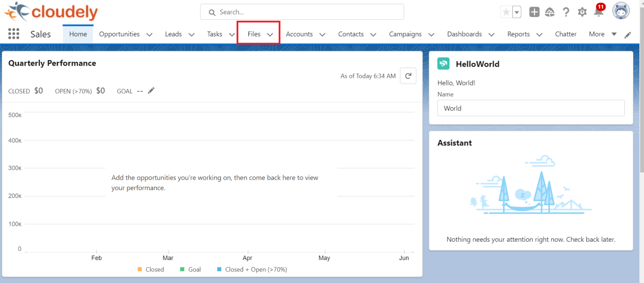Screen dimensions: 644x283
Task: Expand the Opportunities tab dropdown chevron
Action: pyautogui.click(x=149, y=34)
